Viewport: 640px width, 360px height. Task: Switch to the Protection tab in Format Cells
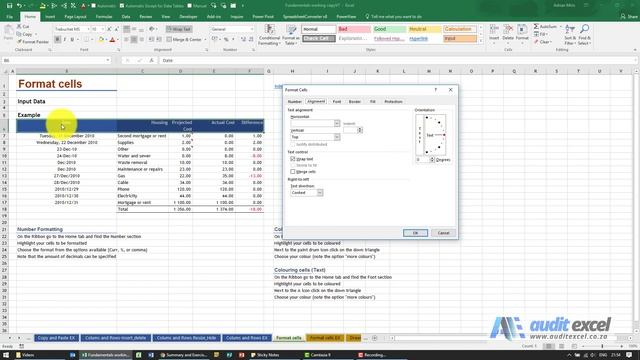coord(393,102)
